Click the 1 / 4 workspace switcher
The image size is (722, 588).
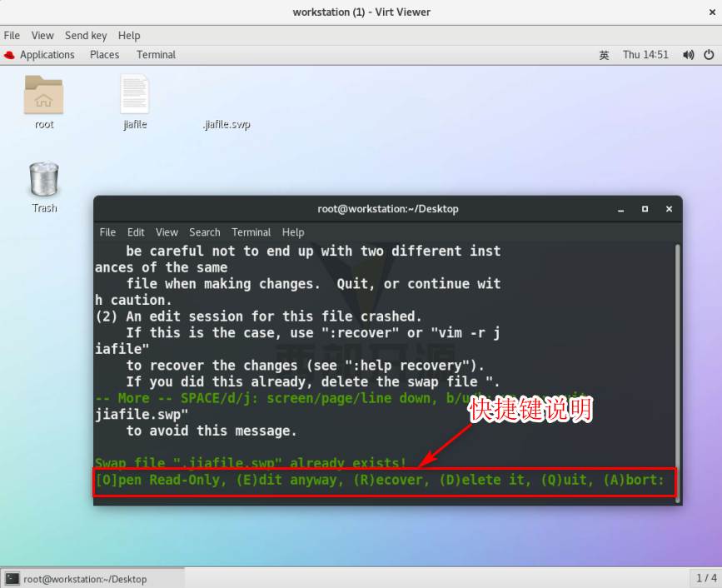(x=706, y=578)
